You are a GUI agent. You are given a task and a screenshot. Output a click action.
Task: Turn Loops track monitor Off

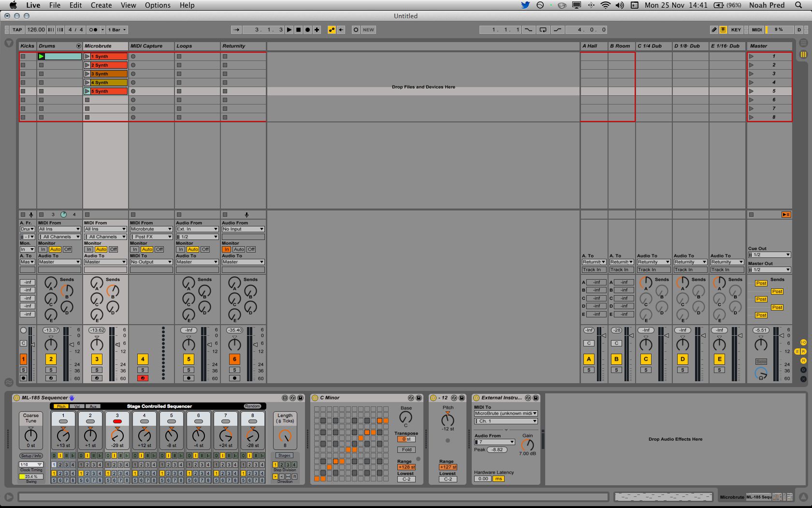pos(205,250)
